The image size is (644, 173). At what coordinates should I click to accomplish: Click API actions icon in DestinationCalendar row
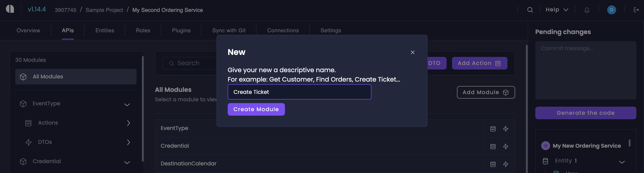pos(493,164)
